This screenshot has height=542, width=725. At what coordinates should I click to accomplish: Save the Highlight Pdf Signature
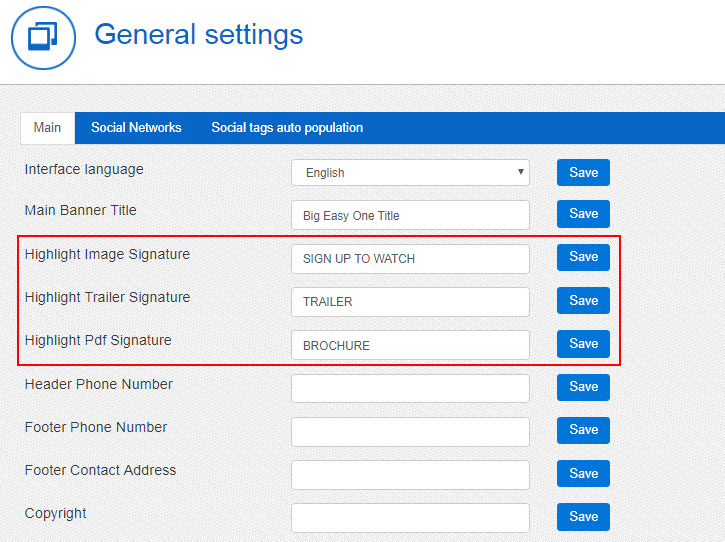583,344
